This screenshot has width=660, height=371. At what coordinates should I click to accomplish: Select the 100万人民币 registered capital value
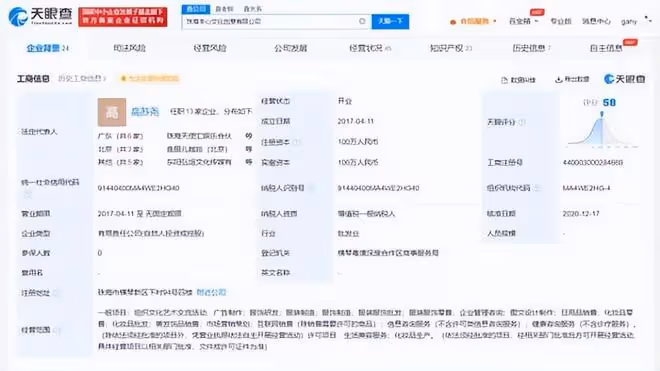tap(358, 142)
